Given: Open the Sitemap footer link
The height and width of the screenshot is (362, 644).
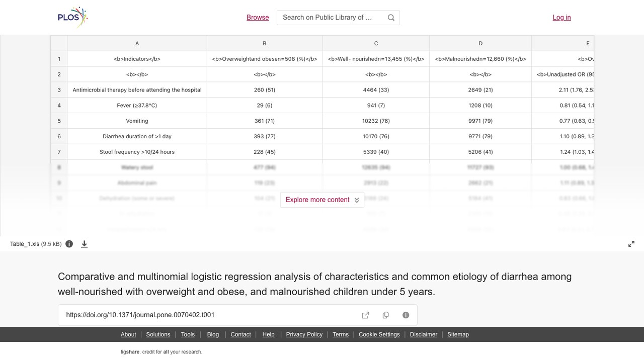Looking at the screenshot, I should (x=458, y=334).
